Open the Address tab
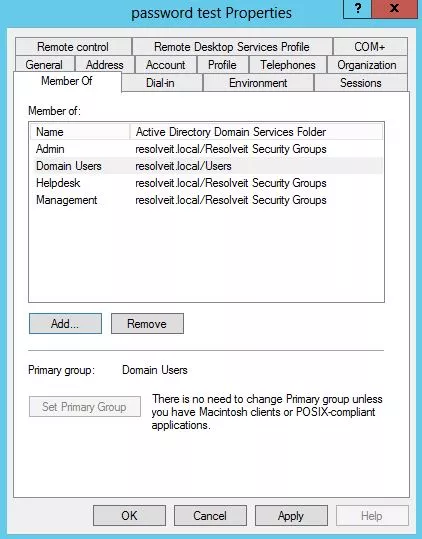Image resolution: width=422 pixels, height=539 pixels. (x=105, y=65)
